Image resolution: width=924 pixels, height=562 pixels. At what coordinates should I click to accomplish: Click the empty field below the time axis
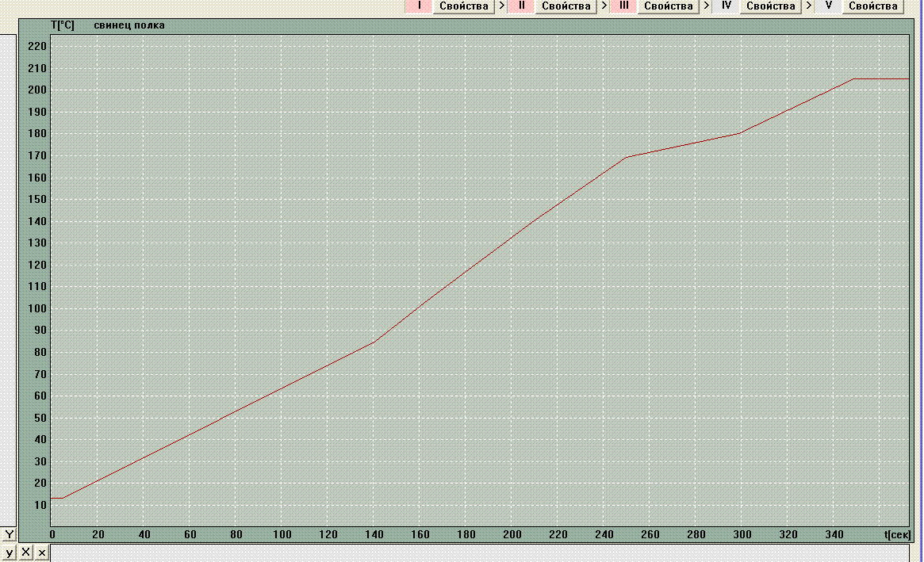click(476, 552)
